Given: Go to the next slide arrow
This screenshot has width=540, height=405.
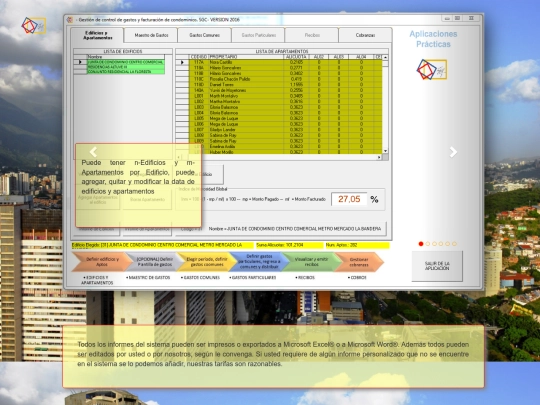Looking at the screenshot, I should [x=453, y=152].
